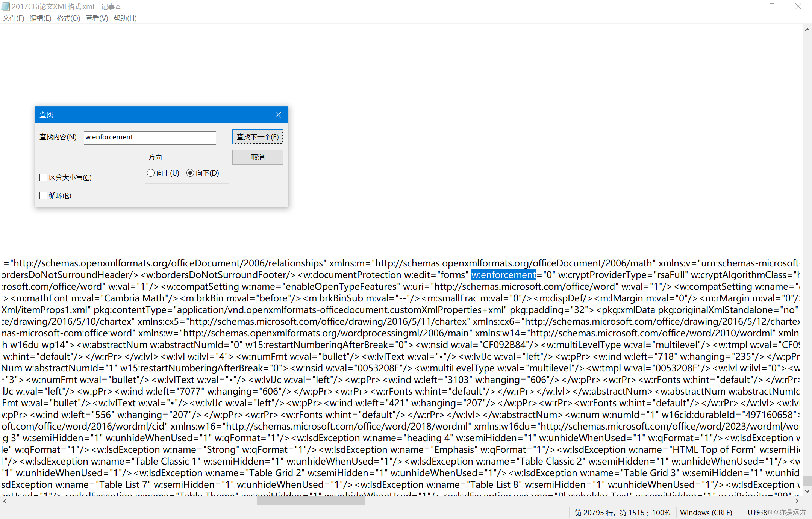Enable the 区分大小写(C) checkbox
This screenshot has width=812, height=519.
43,177
